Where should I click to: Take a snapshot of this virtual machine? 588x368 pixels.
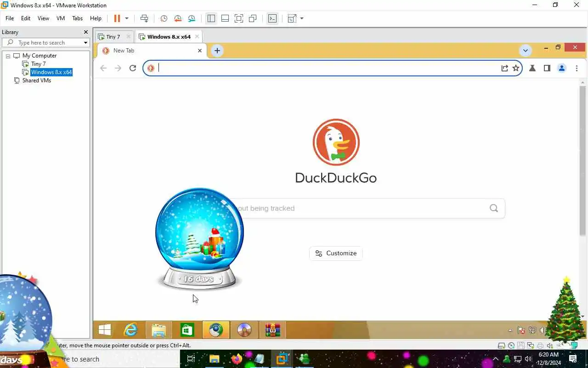pos(164,18)
